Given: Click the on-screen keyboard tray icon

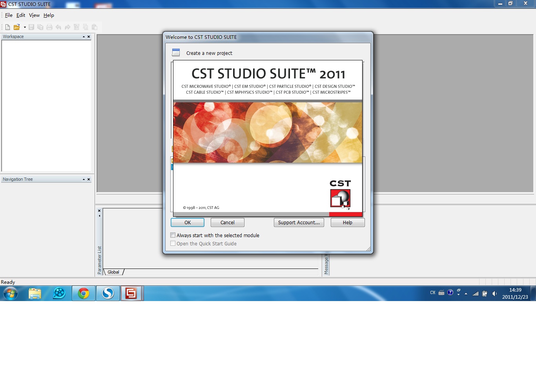Looking at the screenshot, I should [x=441, y=292].
